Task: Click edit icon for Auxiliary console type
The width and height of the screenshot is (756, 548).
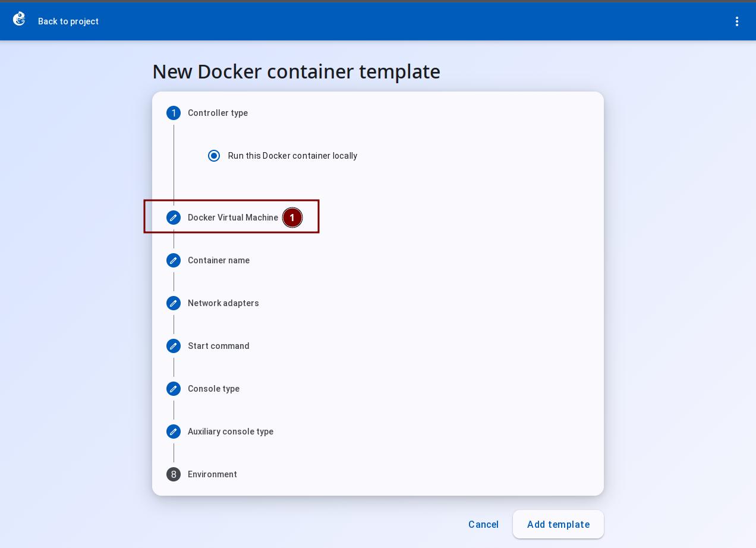Action: [x=174, y=432]
